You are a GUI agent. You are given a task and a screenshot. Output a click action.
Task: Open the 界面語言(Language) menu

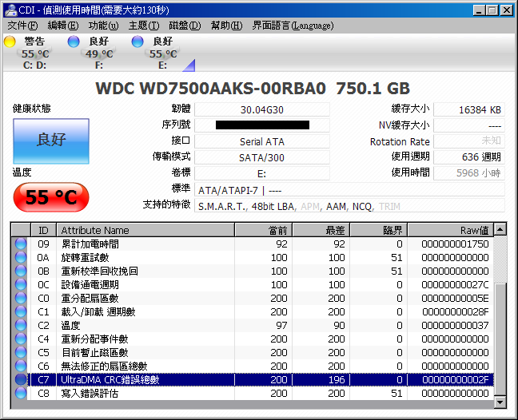click(293, 26)
